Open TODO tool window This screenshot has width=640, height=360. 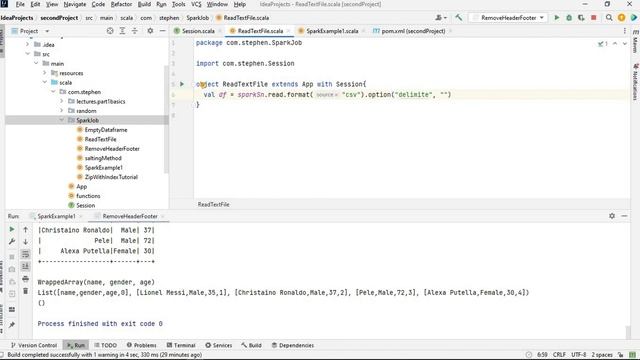click(105, 345)
